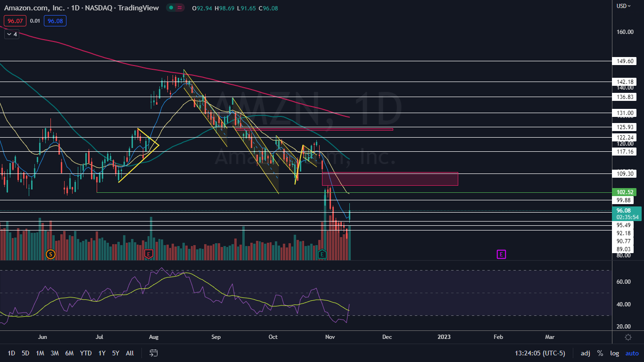Viewport: 644px width, 362px height.
Task: Click the stock split 'S' marker
Action: click(50, 255)
